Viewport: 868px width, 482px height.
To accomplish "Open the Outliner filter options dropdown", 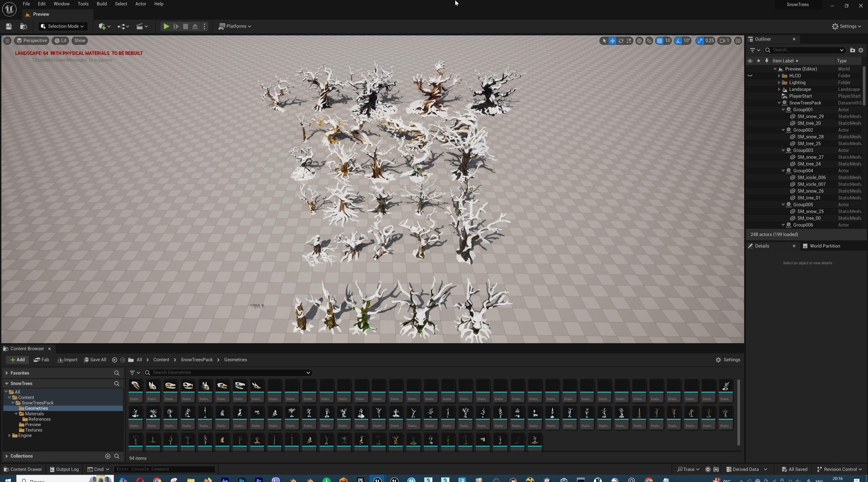I will 755,50.
